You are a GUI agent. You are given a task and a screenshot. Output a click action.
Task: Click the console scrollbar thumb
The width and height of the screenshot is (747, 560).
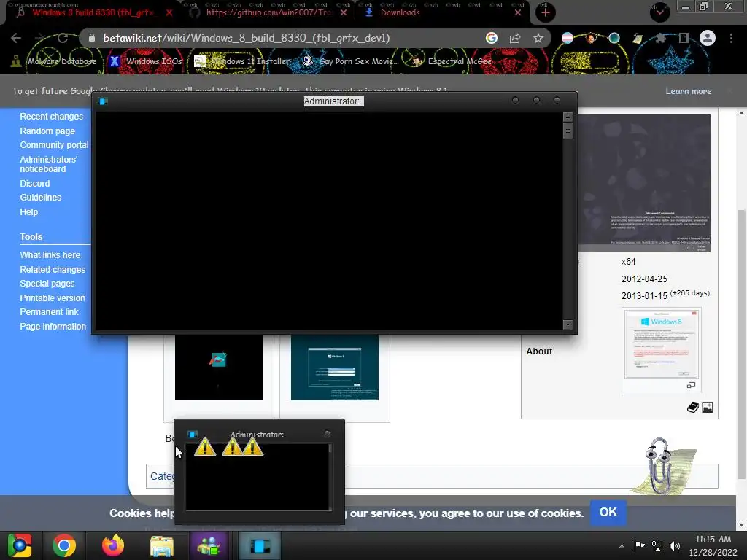pyautogui.click(x=568, y=131)
